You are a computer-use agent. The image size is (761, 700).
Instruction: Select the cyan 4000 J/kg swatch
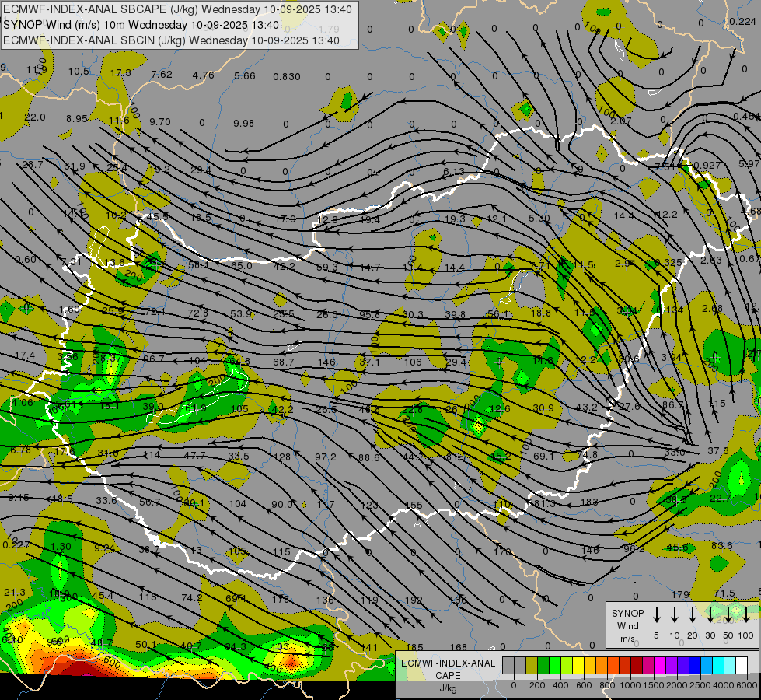[719, 665]
